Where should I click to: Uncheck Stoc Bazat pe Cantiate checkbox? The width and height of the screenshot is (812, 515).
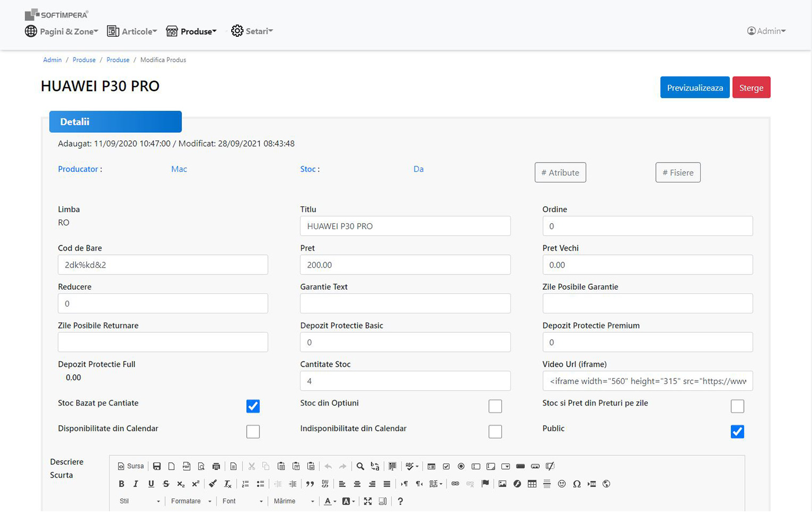[x=253, y=406]
